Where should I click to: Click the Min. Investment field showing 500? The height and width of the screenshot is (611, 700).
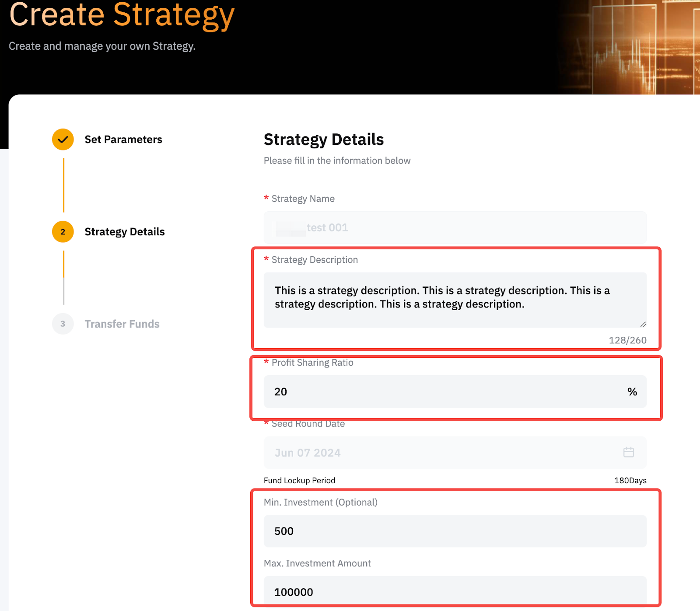click(455, 531)
